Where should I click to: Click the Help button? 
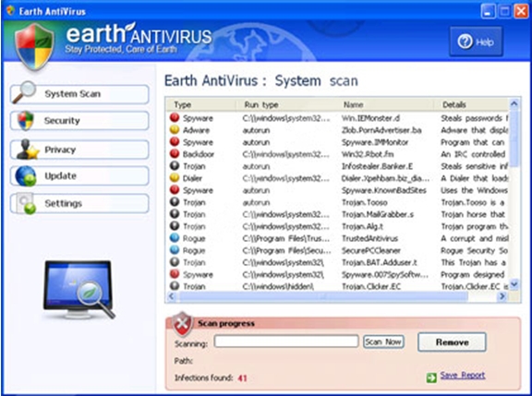coord(476,42)
